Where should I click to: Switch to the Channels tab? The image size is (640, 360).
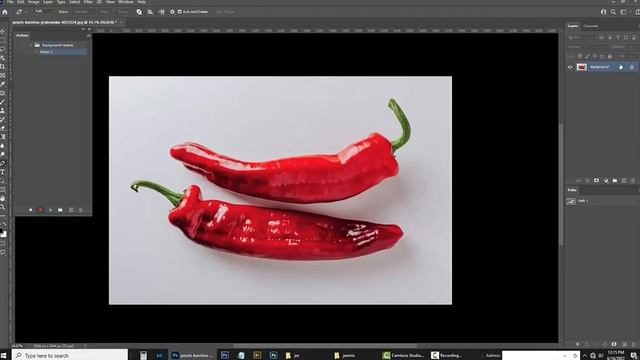[591, 26]
